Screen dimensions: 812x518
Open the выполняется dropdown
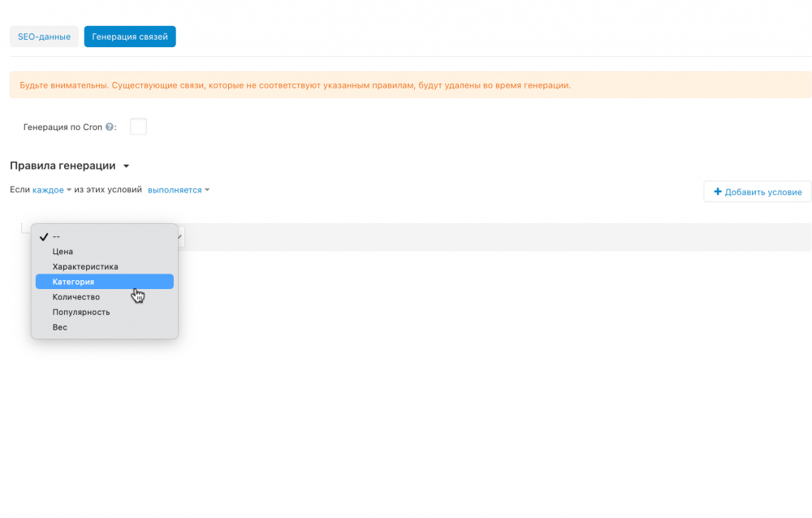coord(173,189)
